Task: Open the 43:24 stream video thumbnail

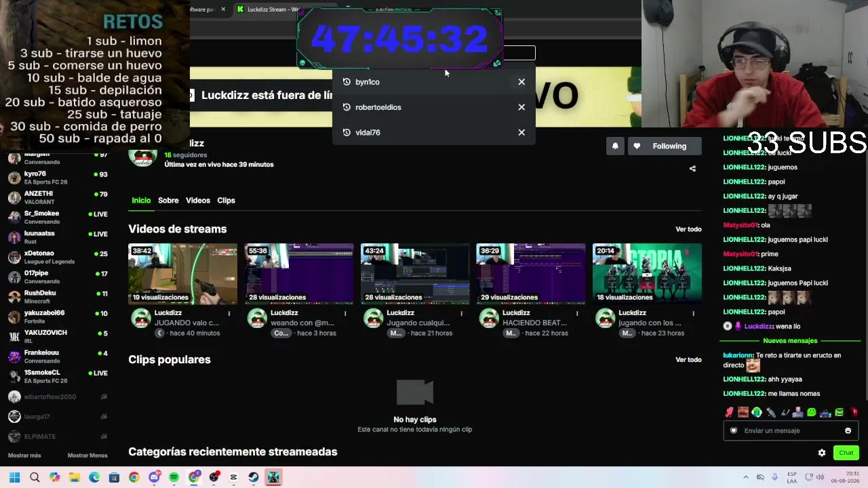Action: tap(415, 274)
